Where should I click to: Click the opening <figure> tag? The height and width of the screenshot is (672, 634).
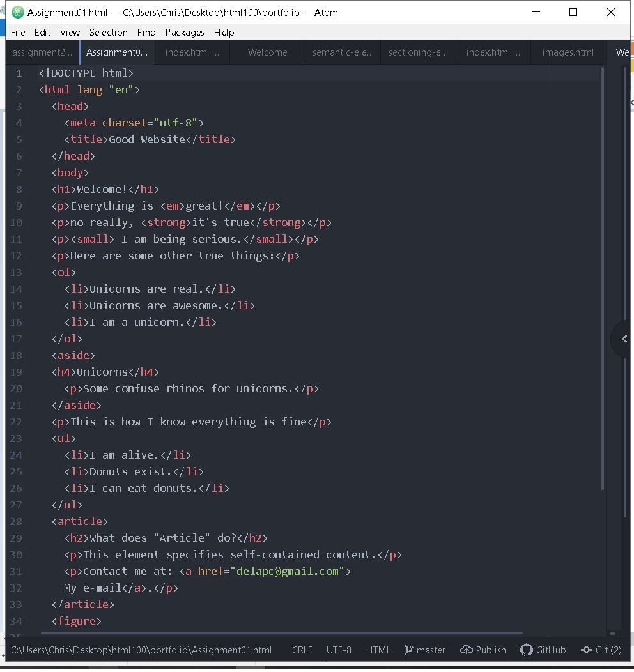pyautogui.click(x=77, y=622)
